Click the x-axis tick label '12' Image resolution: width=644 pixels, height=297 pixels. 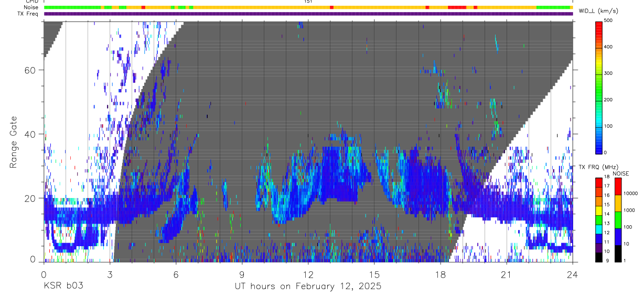click(308, 274)
